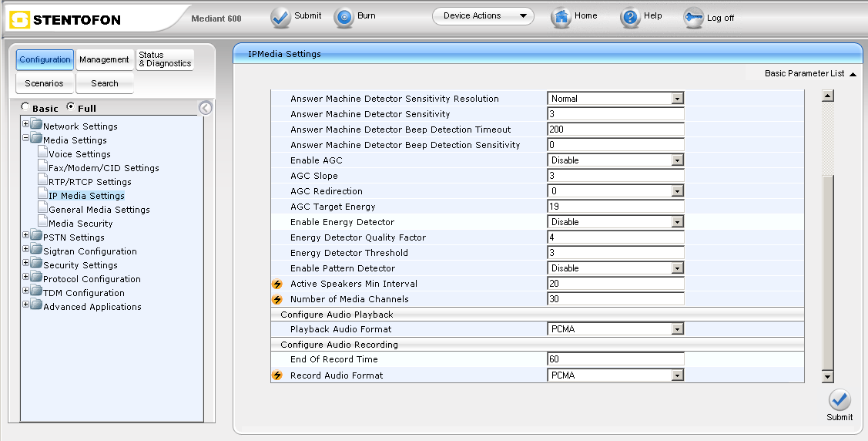Open the Home icon
Viewport: 868px width, 441px height.
(561, 17)
